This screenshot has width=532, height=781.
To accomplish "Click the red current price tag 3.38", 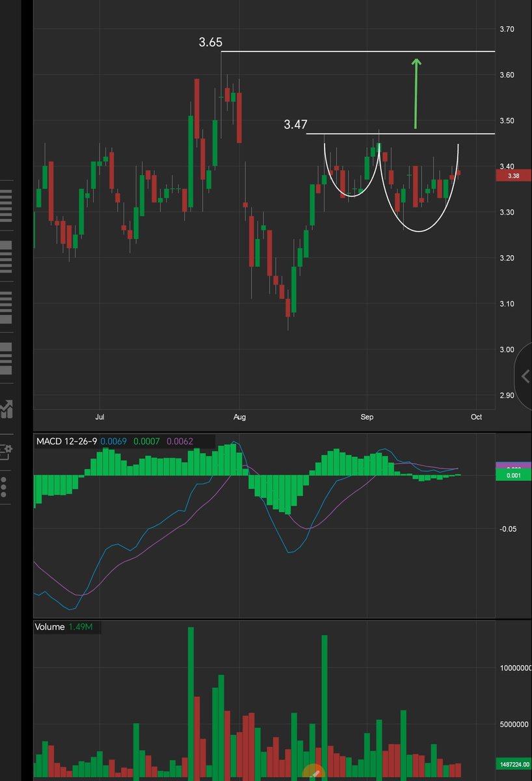I will click(513, 175).
